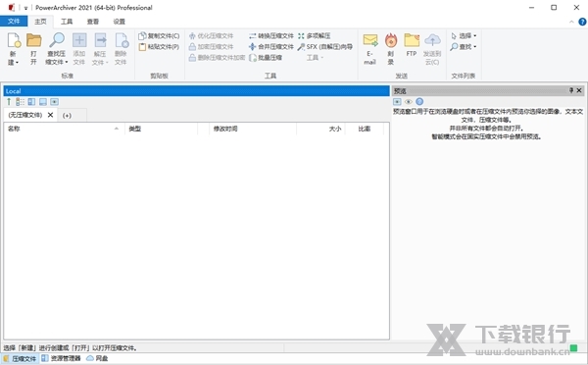Toggle the preview pane icon in Local toolbar
588x365 pixels.
55,102
